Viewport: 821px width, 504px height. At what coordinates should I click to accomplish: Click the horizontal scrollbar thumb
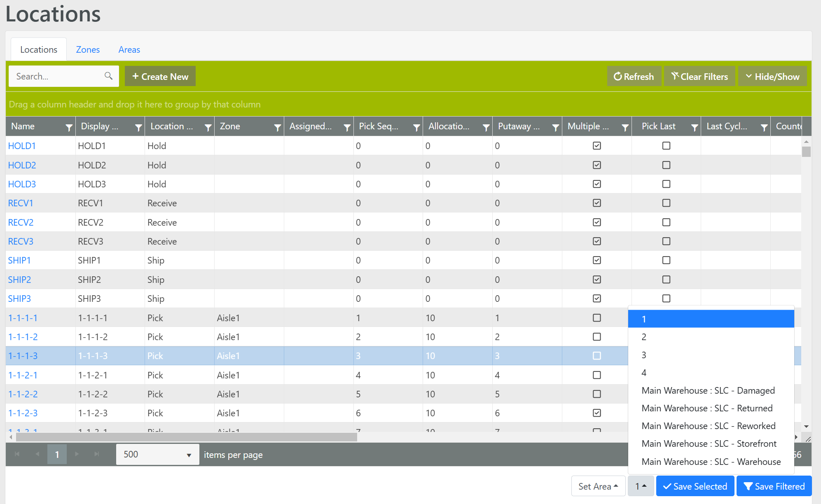185,437
